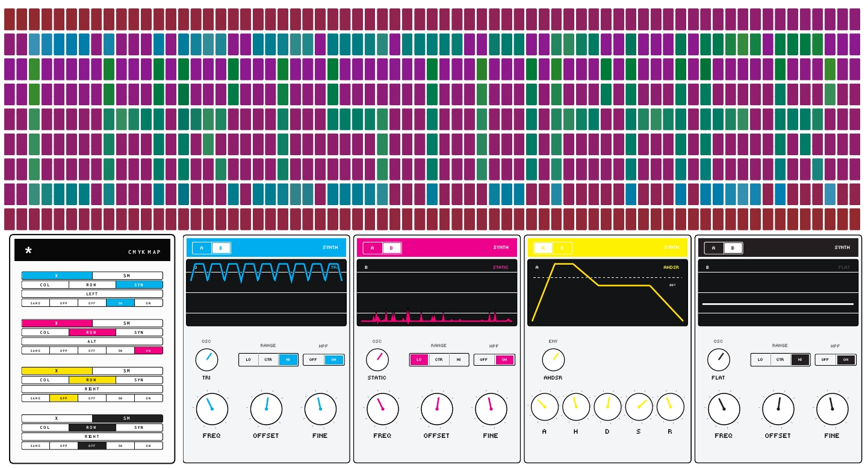868x468 pixels.
Task: Select SAME in the yellow CMYK MAP section
Action: point(36,398)
